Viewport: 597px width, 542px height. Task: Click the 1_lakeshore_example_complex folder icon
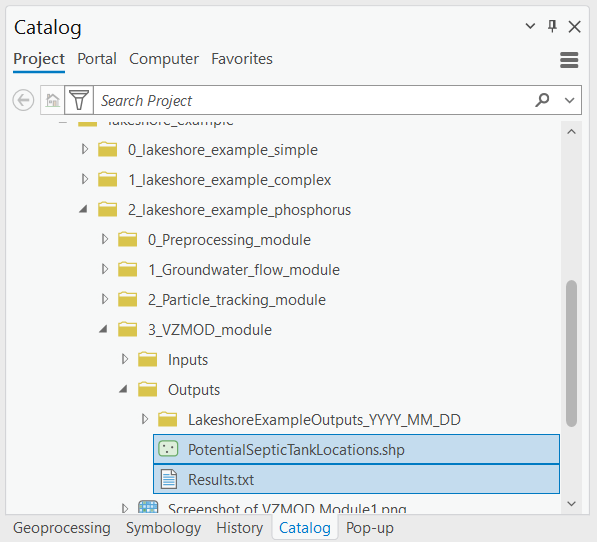point(107,179)
